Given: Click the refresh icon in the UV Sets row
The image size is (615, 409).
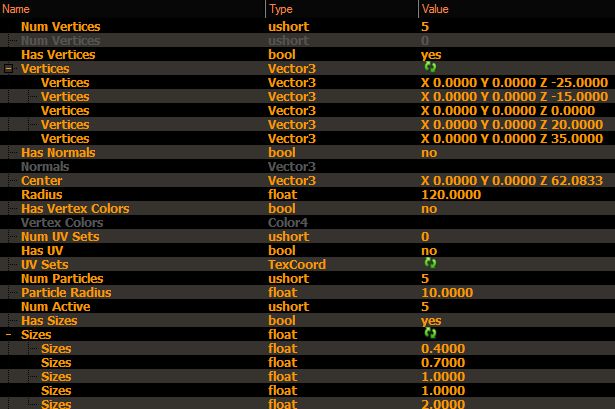Looking at the screenshot, I should pos(430,263).
